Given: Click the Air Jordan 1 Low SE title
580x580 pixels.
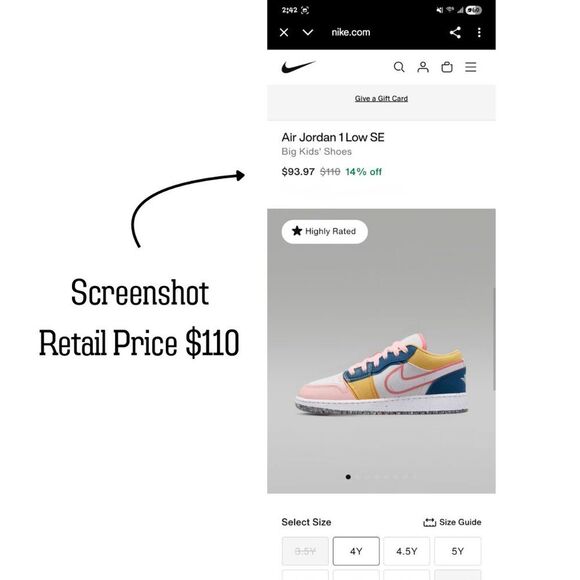Looking at the screenshot, I should [x=333, y=137].
